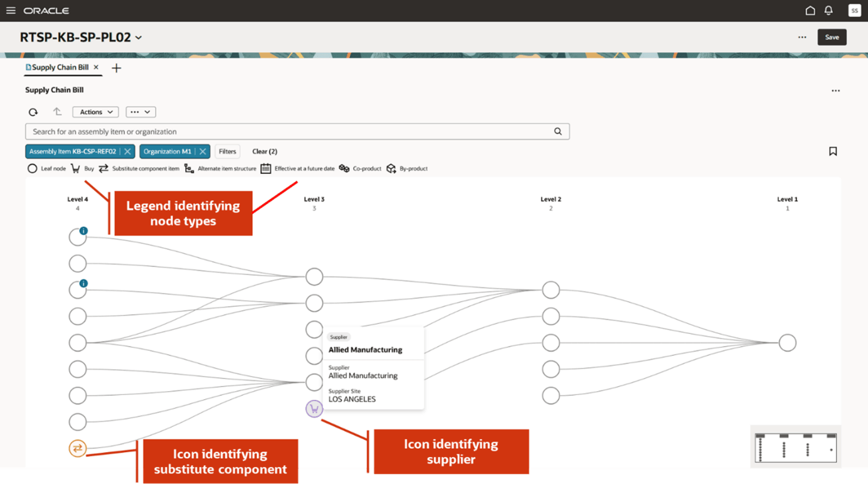
Task: Refresh the Supply Chain Bill
Action: point(33,112)
